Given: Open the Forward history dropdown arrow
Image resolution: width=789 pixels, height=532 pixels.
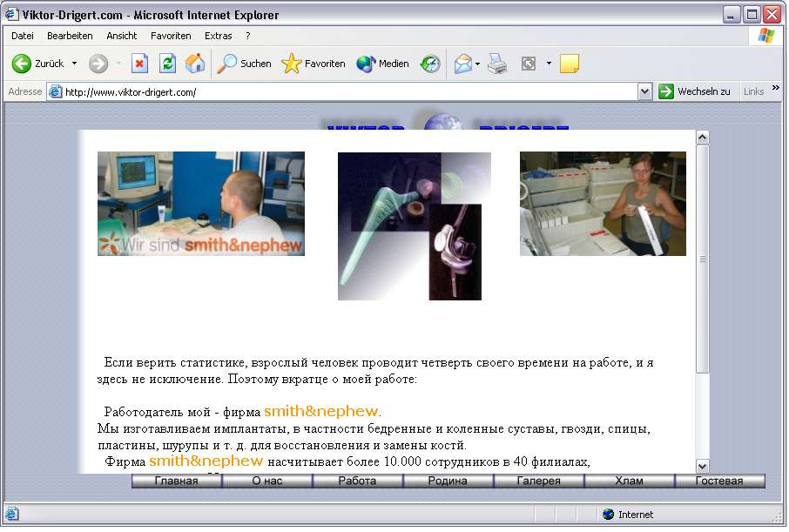Looking at the screenshot, I should (118, 64).
